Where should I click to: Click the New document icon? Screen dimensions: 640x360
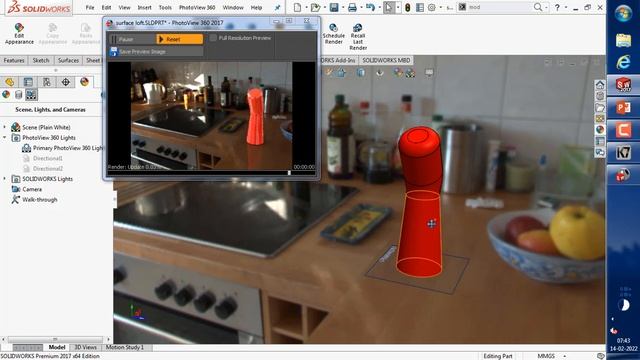[298, 7]
